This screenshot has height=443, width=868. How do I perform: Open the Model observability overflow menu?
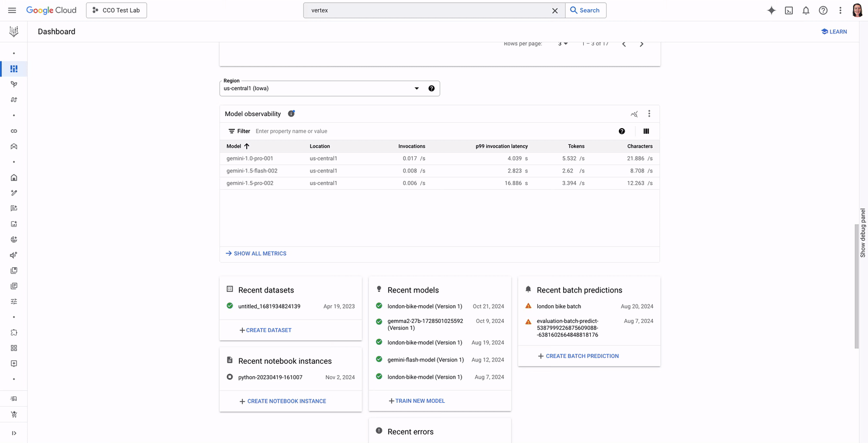(x=649, y=114)
